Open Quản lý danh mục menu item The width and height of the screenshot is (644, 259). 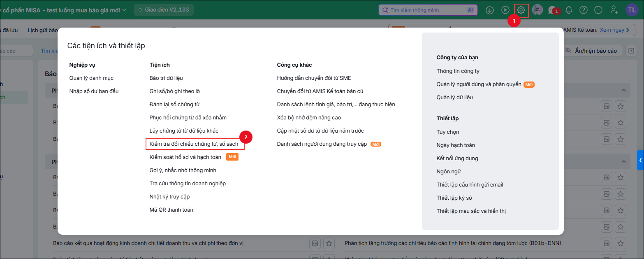[x=91, y=78]
